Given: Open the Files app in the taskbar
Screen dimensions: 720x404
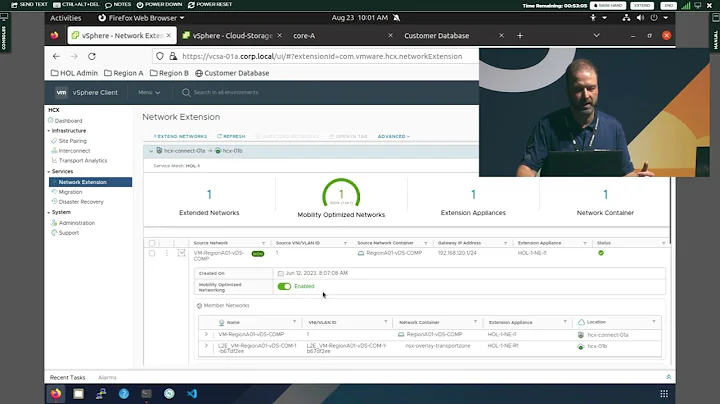Looking at the screenshot, I should pos(79,393).
